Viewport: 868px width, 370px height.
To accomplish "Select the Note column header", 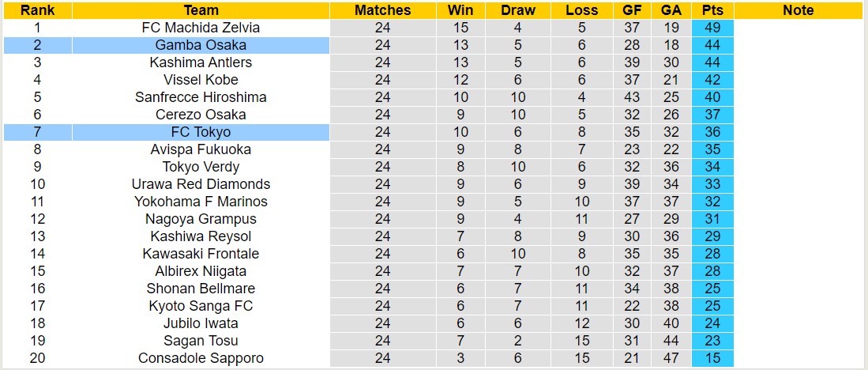I will click(798, 10).
